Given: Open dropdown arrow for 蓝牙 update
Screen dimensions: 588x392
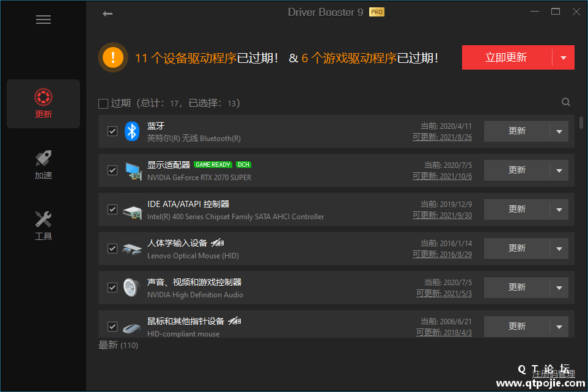Looking at the screenshot, I should (559, 131).
